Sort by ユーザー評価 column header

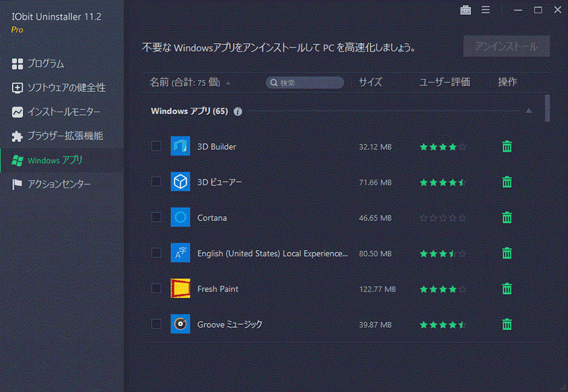[445, 82]
